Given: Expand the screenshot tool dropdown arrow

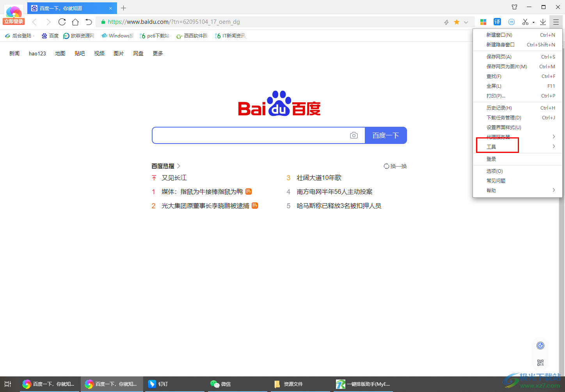Looking at the screenshot, I should point(533,23).
